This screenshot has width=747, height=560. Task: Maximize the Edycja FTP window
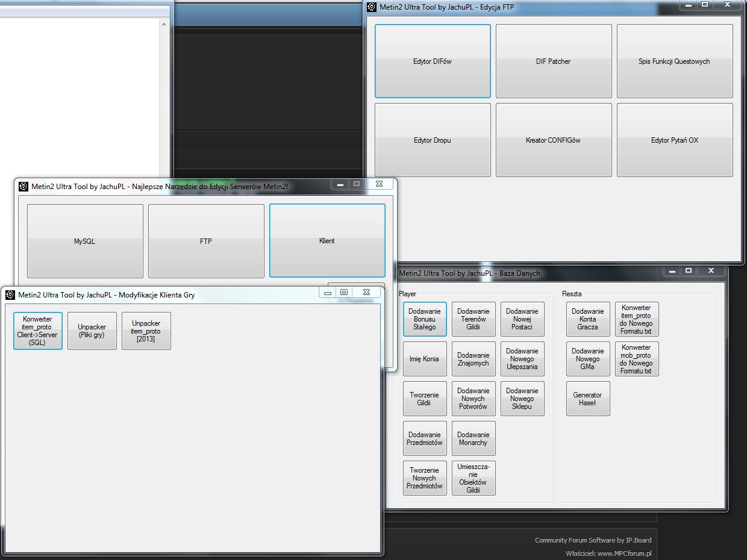[705, 4]
